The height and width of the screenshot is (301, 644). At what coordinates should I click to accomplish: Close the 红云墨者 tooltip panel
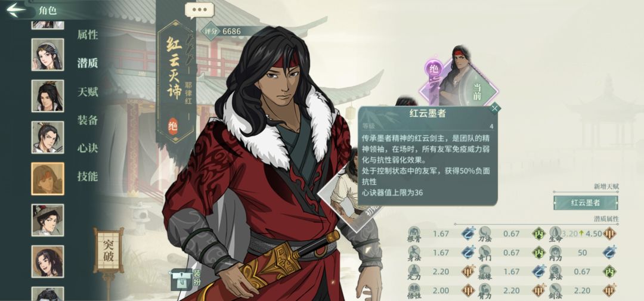[495, 108]
